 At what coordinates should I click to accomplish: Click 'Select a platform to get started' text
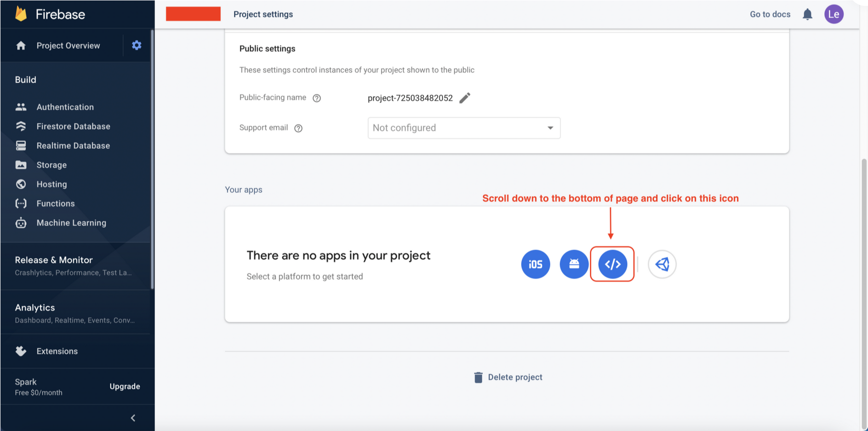pos(304,276)
